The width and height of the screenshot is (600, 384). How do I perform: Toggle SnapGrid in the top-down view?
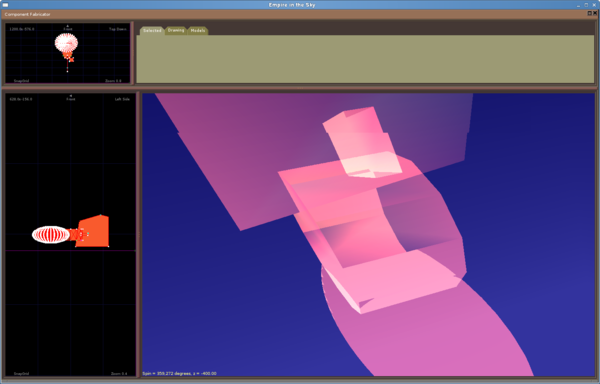tap(21, 81)
